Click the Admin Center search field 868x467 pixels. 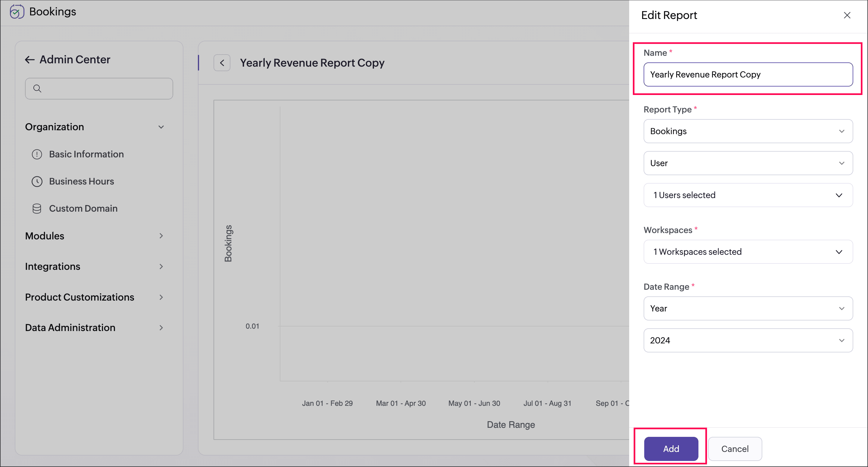point(99,89)
